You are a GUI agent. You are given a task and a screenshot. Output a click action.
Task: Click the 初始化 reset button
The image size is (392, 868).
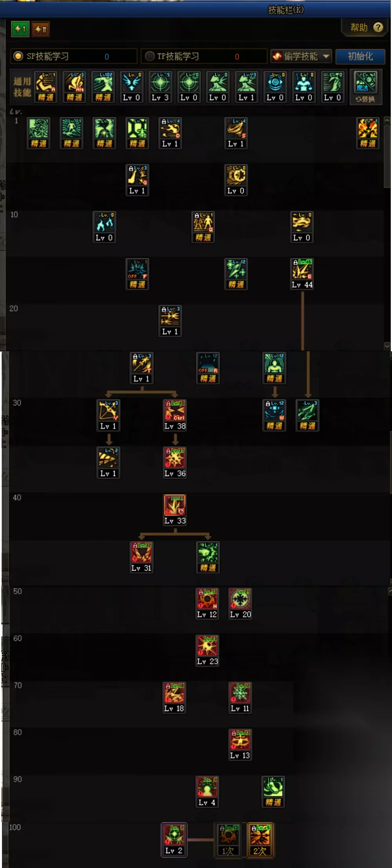tap(360, 56)
